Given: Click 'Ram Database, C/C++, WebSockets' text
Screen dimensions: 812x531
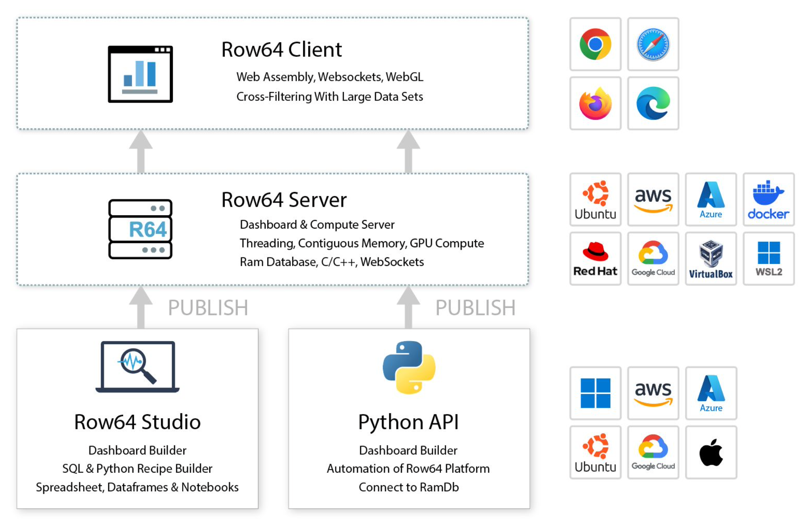Looking at the screenshot, I should pyautogui.click(x=332, y=262).
